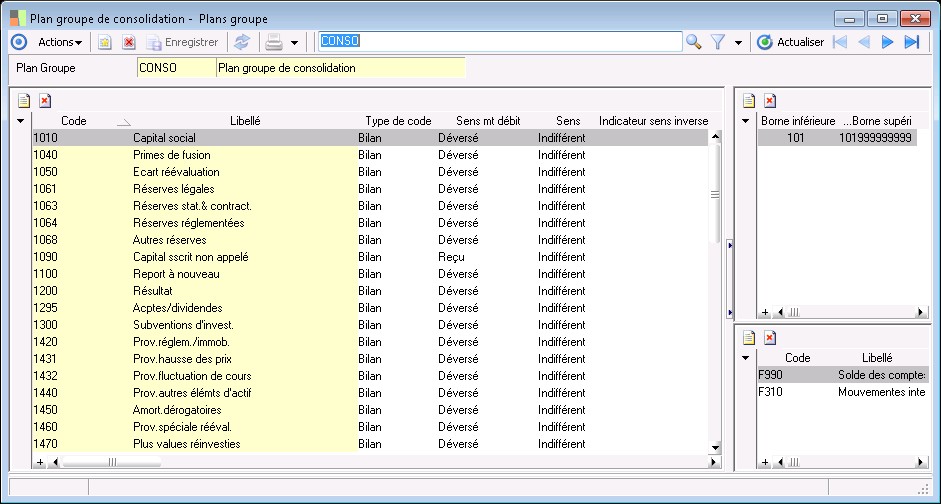941x504 pixels.
Task: Expand the printer options dropdown arrow
Action: (x=294, y=43)
